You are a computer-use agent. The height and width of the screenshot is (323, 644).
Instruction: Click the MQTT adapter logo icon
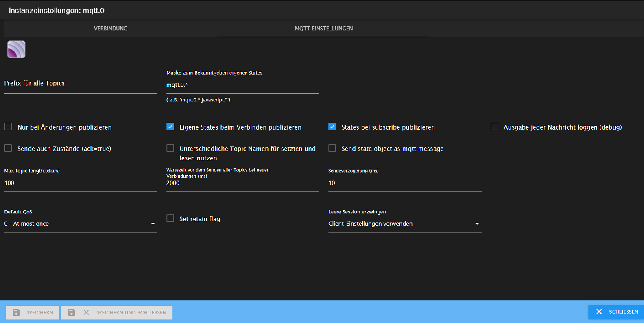[16, 49]
